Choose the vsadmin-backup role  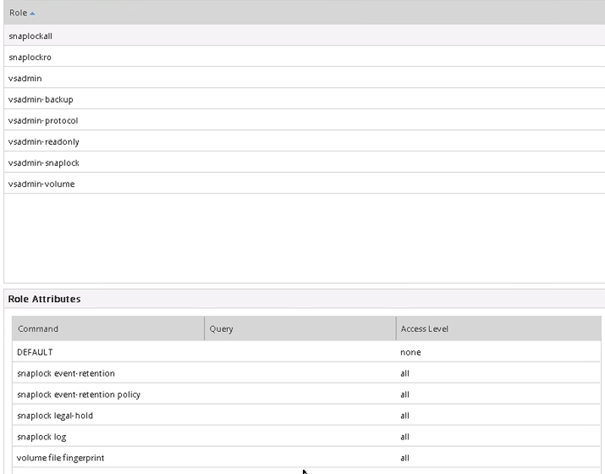click(x=40, y=100)
